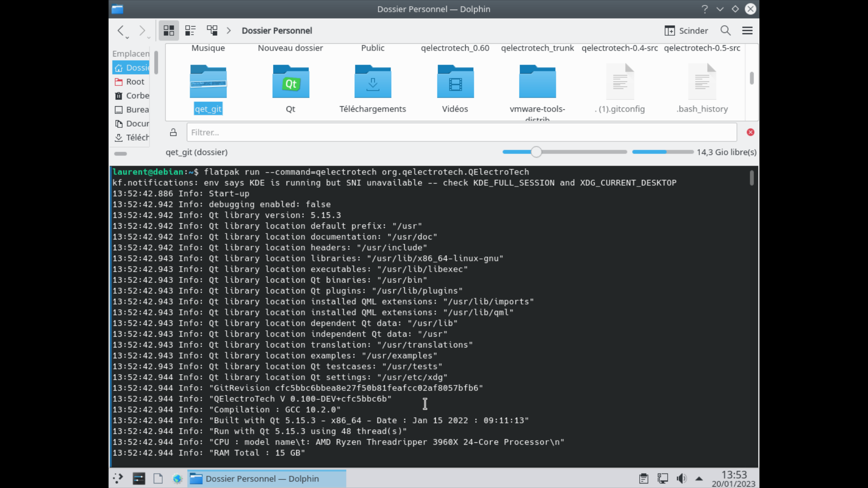Select the .bash_history file icon

pyautogui.click(x=702, y=81)
